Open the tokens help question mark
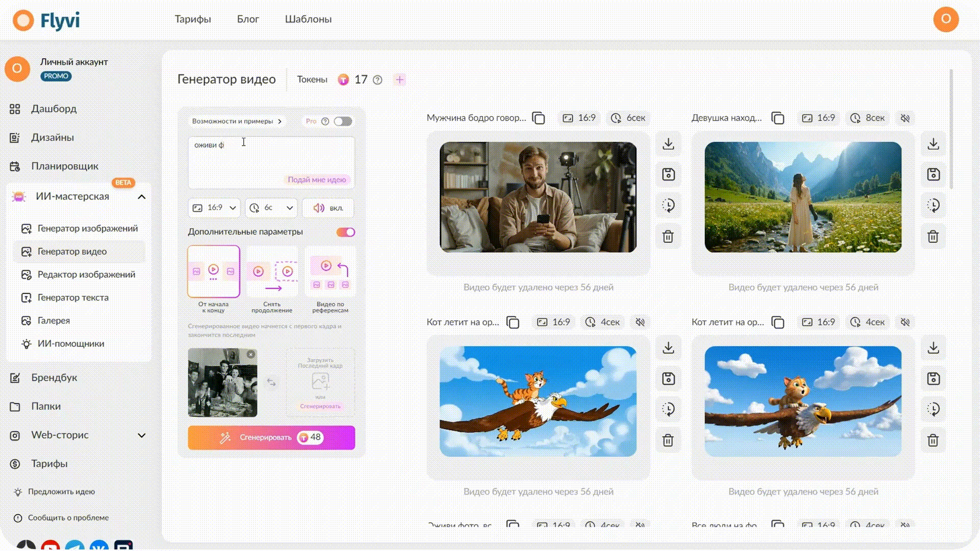Image resolution: width=980 pixels, height=551 pixels. (x=378, y=80)
